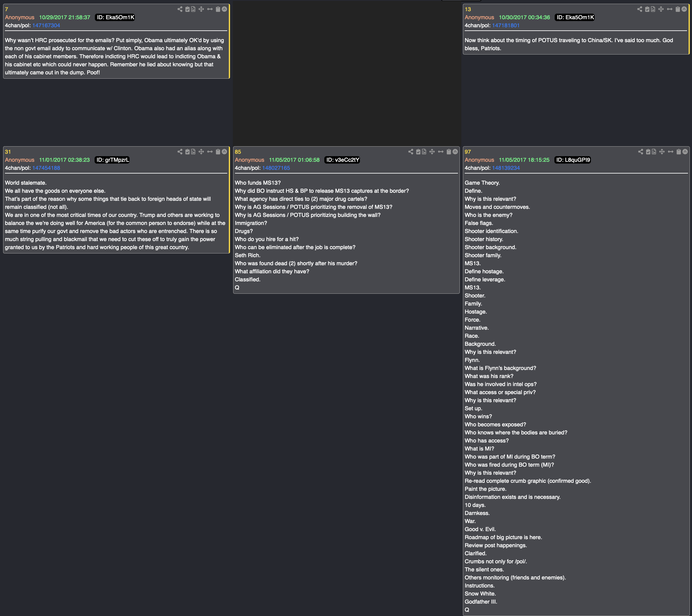This screenshot has height=616, width=692.
Task: Click timestamp 11/05/2017 01:06:58
Action: click(294, 160)
